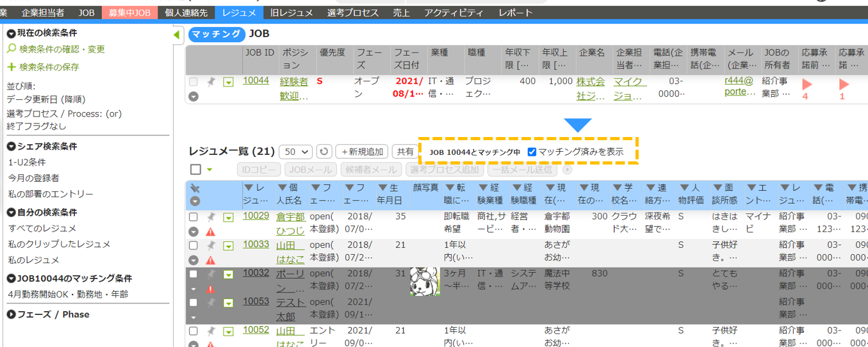Tick the checkbox for resume 10029
Screen dimensions: 868x347
pos(193,218)
